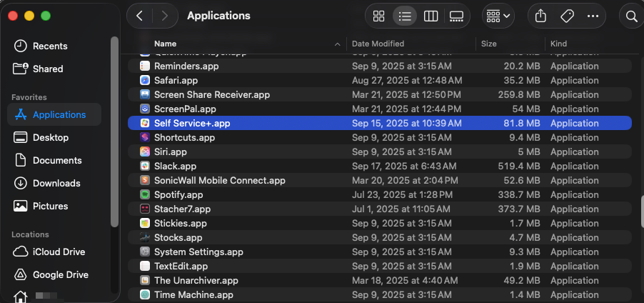This screenshot has height=303, width=644.
Task: Click the Stickies.app icon
Action: pos(144,223)
